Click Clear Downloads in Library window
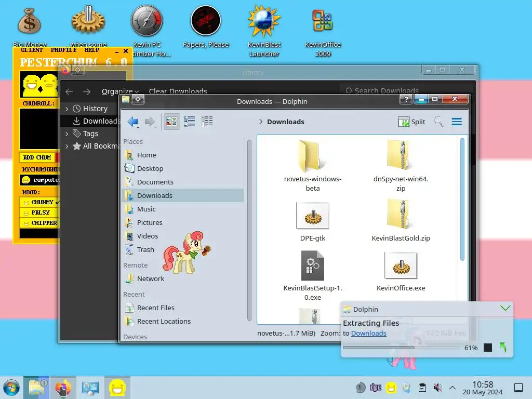 [178, 91]
